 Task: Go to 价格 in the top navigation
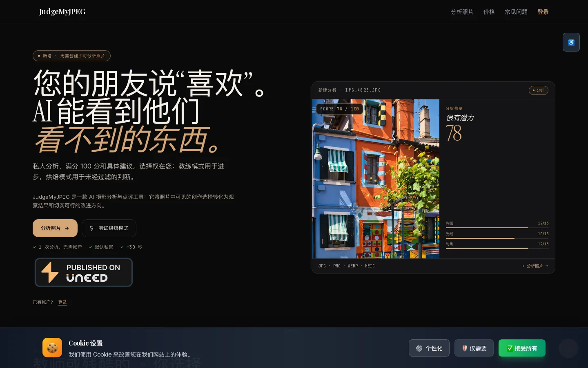click(x=489, y=12)
